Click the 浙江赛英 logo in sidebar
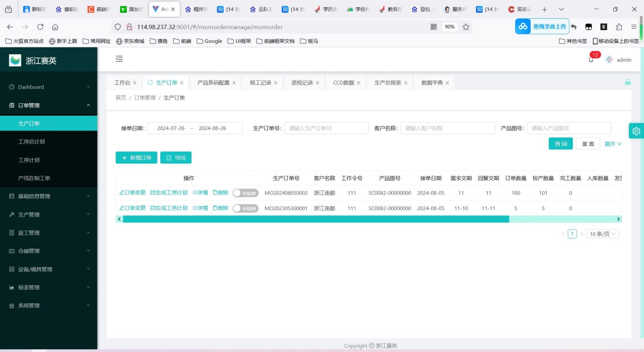This screenshot has height=352, width=644. (x=15, y=60)
